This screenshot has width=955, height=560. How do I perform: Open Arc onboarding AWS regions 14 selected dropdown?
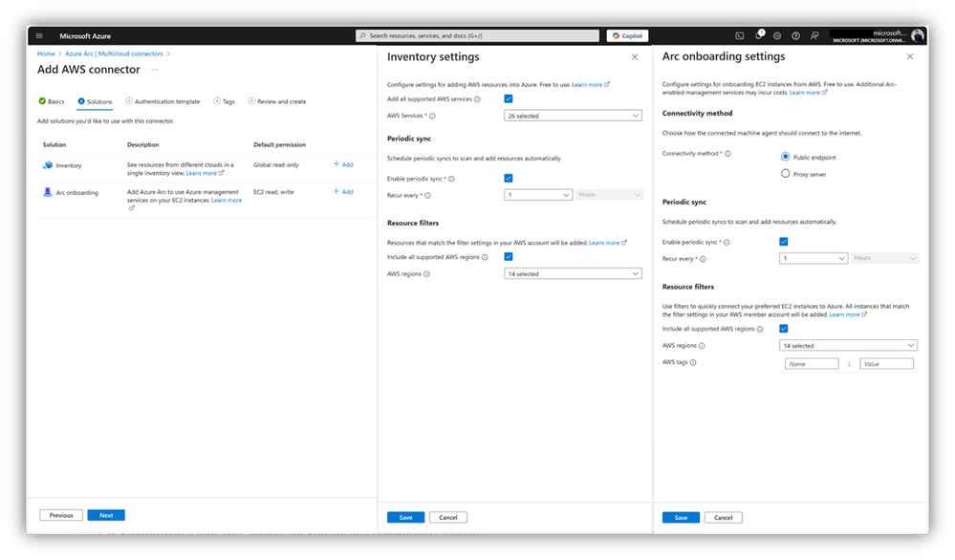pyautogui.click(x=849, y=346)
